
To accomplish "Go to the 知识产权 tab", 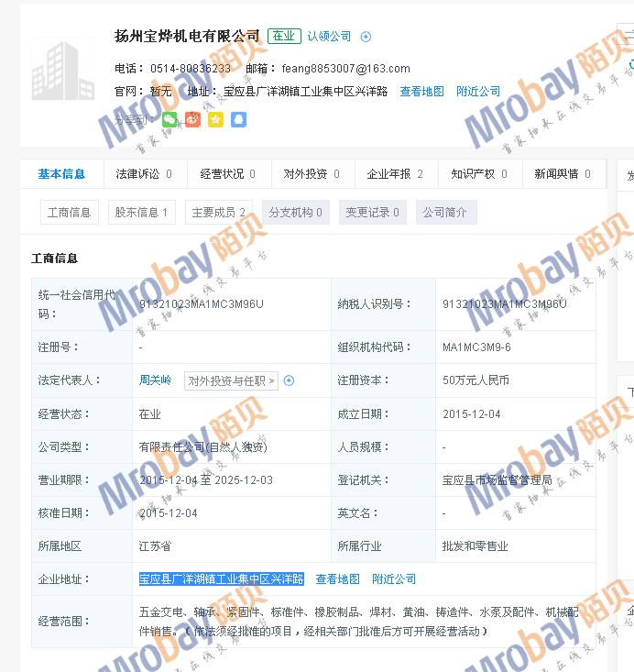I will [x=479, y=174].
